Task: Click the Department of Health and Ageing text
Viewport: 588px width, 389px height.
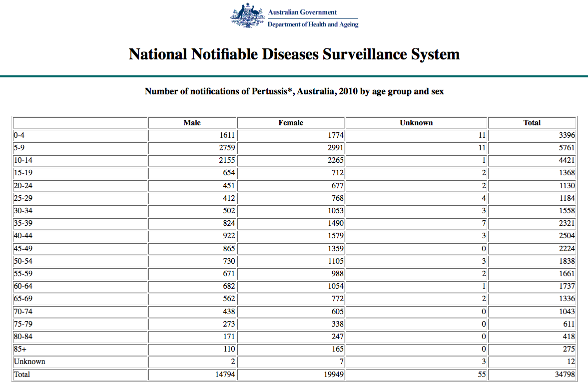Action: click(313, 24)
